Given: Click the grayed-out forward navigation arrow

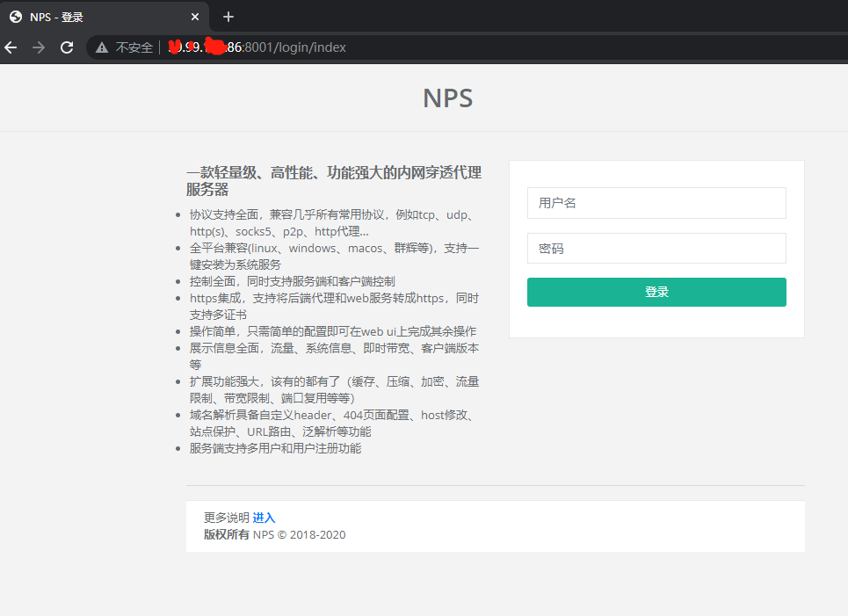Looking at the screenshot, I should (38, 47).
